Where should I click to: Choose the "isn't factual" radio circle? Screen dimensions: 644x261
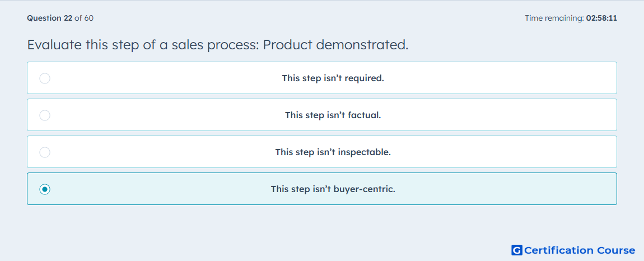(x=45, y=115)
